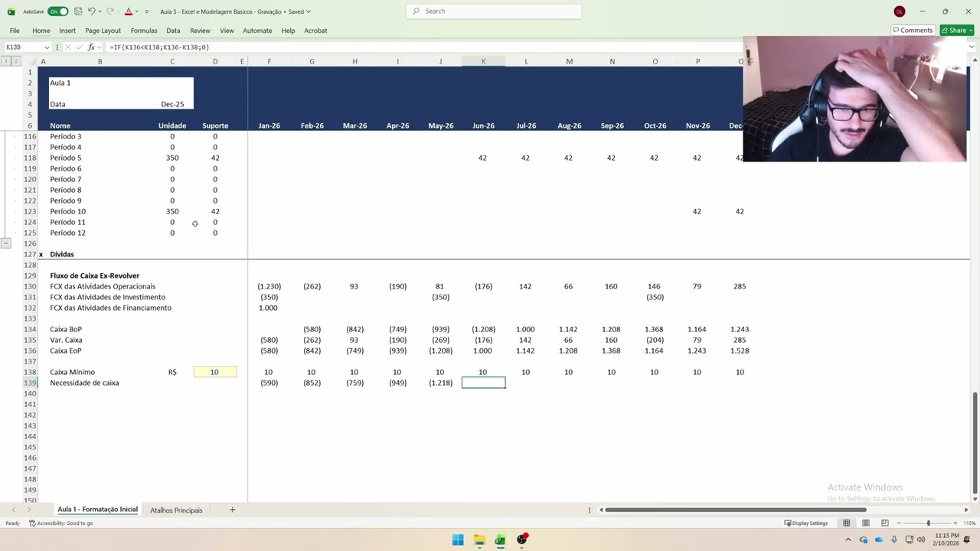
Task: Click the Cancel X formula bar icon
Action: 68,47
